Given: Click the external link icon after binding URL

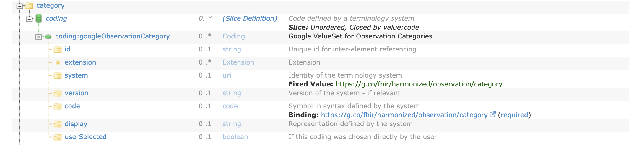Looking at the screenshot, I should pos(492,115).
